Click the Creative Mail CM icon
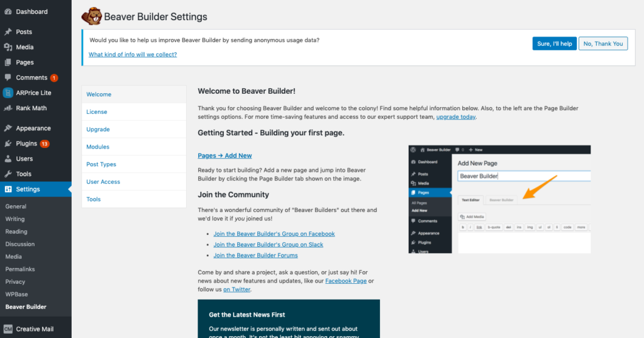644x338 pixels. point(8,329)
